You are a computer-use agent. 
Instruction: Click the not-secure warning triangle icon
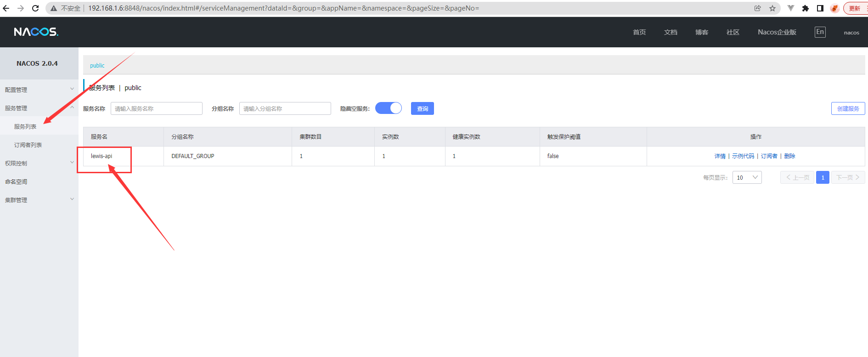click(54, 8)
